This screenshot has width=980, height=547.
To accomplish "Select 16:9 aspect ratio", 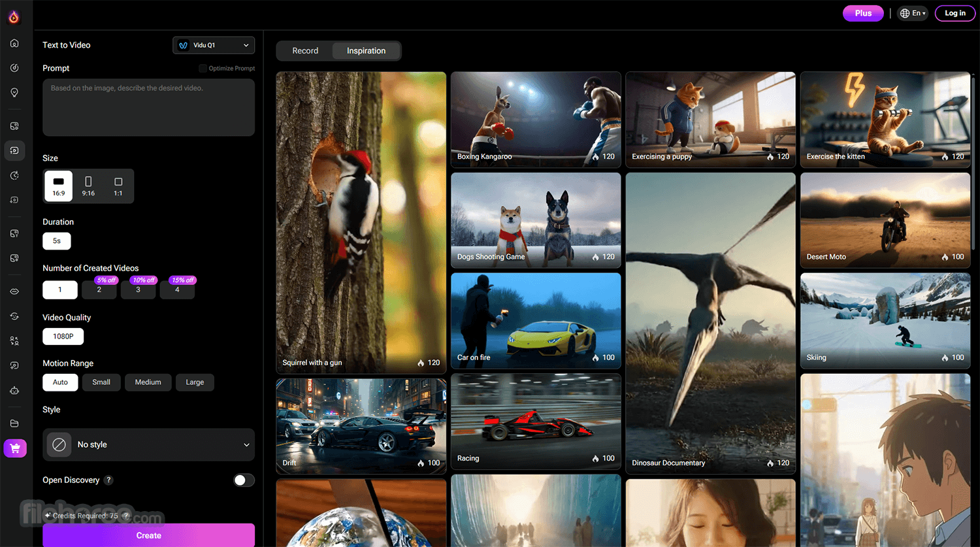I will point(59,186).
